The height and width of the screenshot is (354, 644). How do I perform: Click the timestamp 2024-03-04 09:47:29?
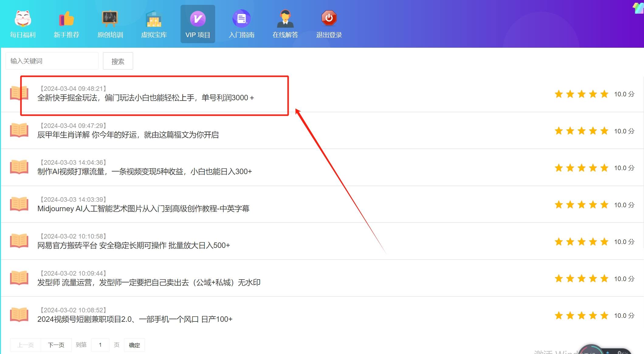[x=73, y=125]
